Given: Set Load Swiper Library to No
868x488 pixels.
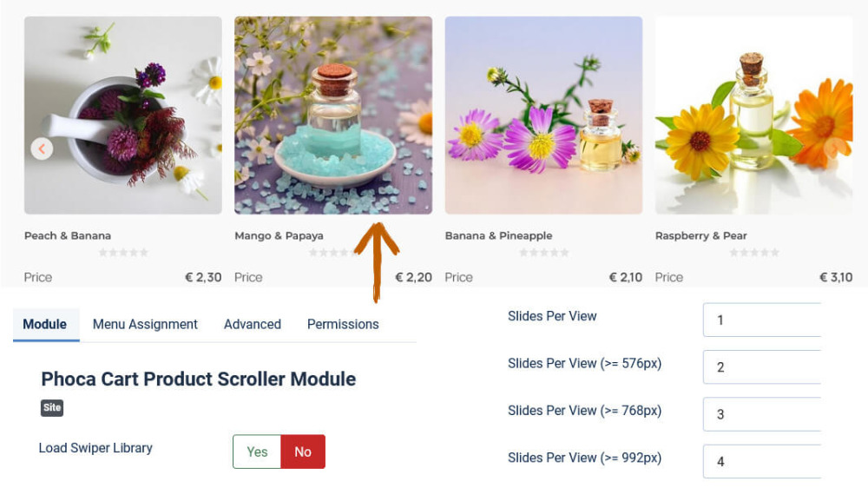Looking at the screenshot, I should [303, 452].
